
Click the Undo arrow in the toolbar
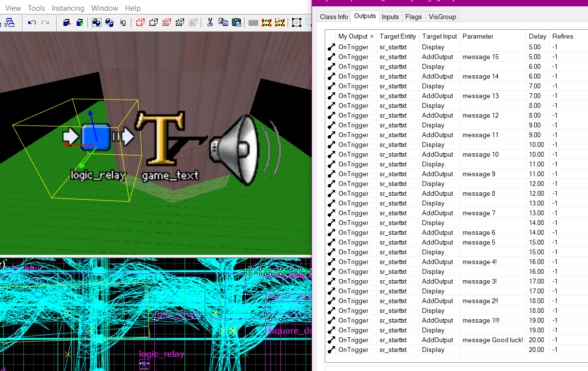coord(32,22)
